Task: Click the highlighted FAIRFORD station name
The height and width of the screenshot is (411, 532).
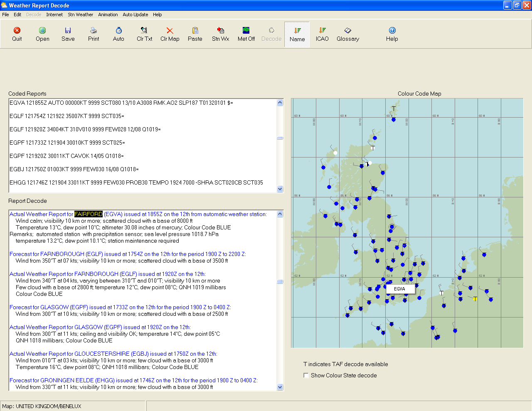Action: coord(89,214)
